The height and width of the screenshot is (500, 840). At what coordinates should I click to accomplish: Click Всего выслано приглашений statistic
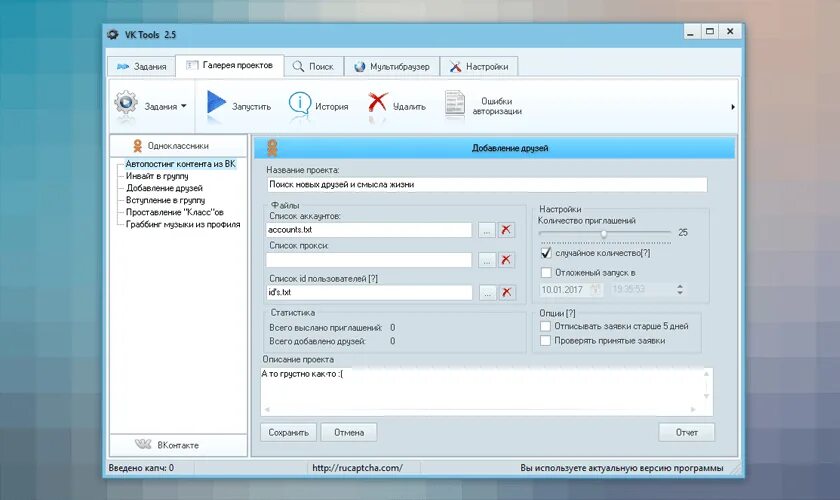[x=332, y=327]
